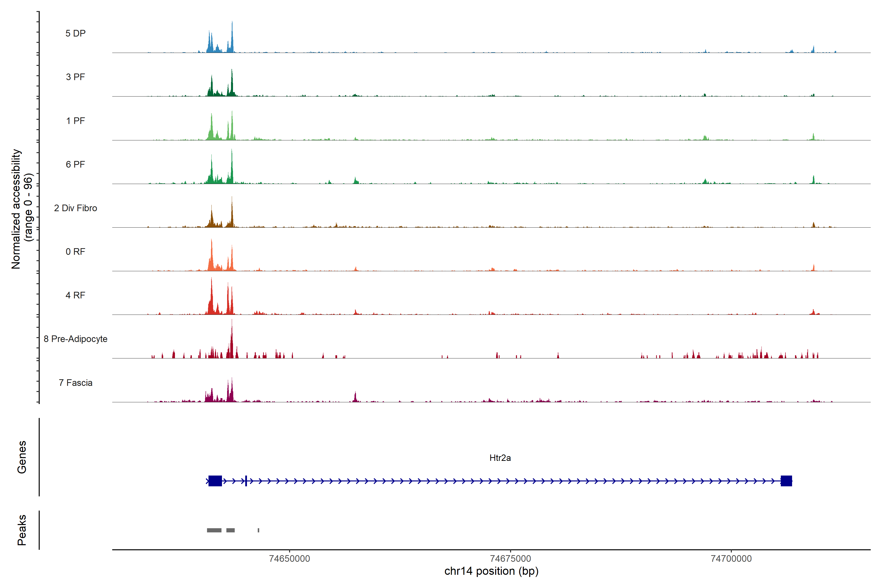Viewport: 882px width, 588px height.
Task: Click the 74675000 axis tick label
Action: point(510,558)
